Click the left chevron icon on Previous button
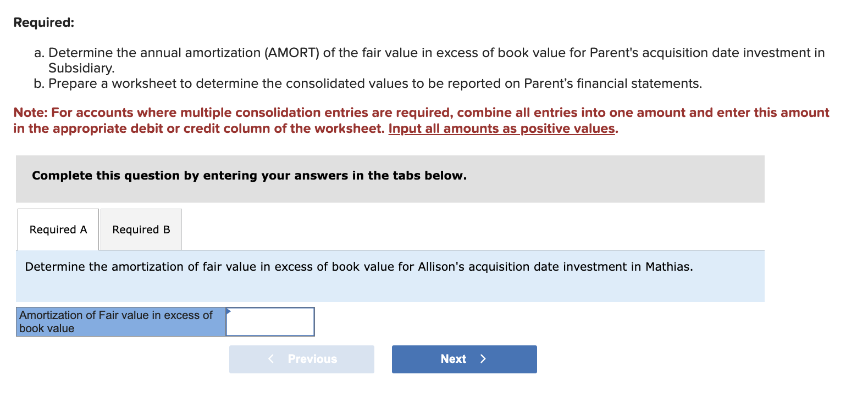Viewport: 868px width, 414px height. tap(270, 359)
